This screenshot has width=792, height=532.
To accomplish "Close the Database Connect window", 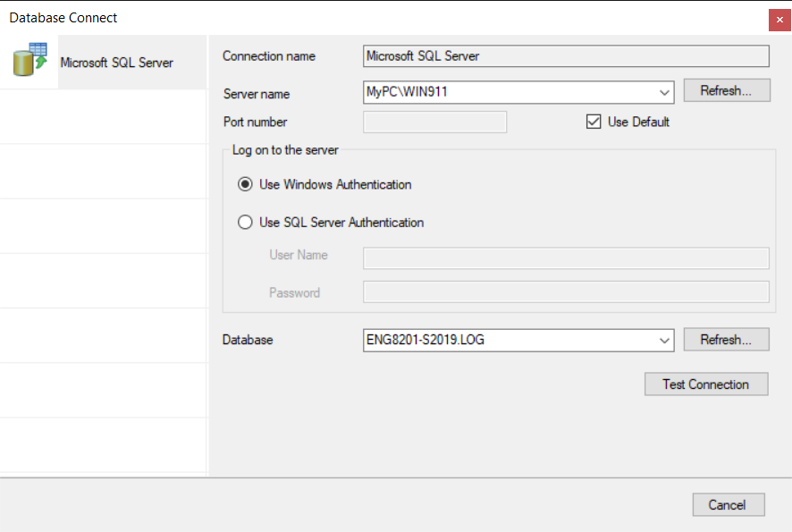I will (x=779, y=20).
